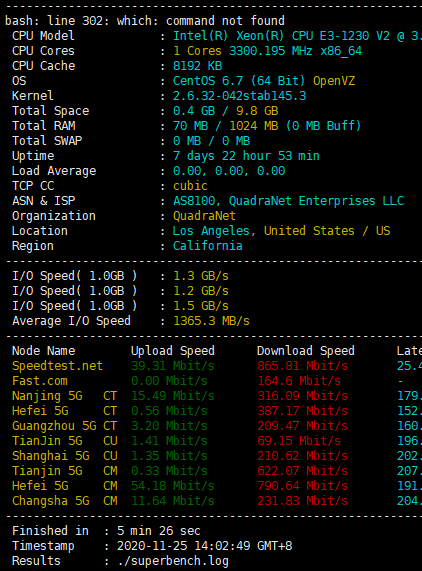Click the I/O Speed result 1.3 GB/s

pos(201,276)
